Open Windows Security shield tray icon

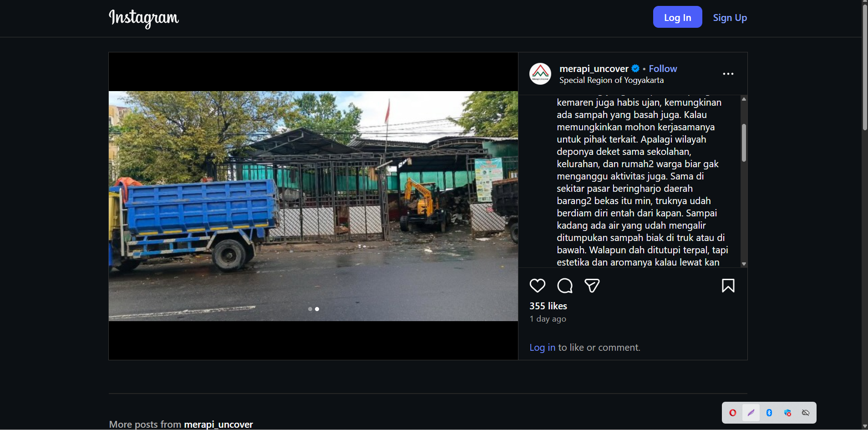click(x=787, y=413)
